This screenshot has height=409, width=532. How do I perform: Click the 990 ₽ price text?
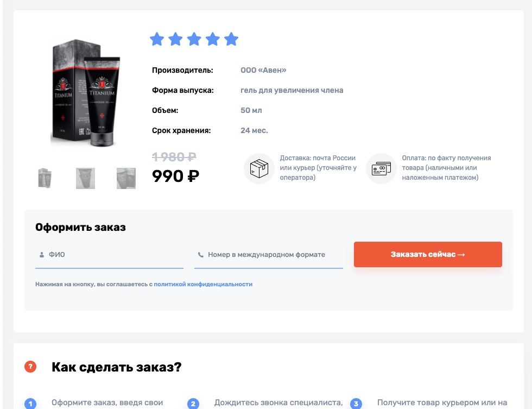pos(176,176)
